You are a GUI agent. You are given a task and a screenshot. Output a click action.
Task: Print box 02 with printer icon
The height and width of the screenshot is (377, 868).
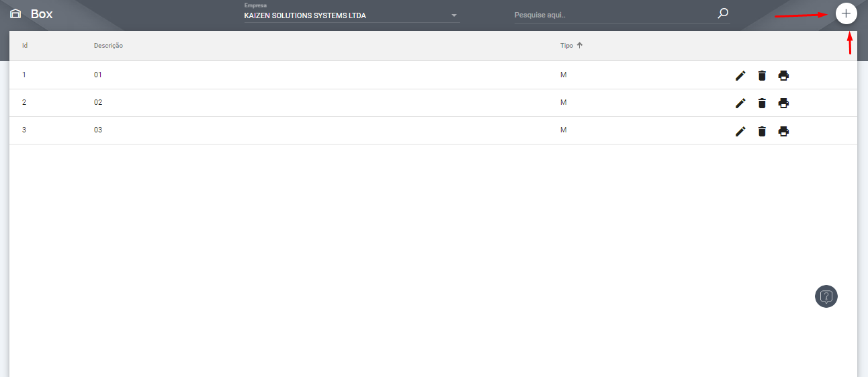[x=783, y=103]
